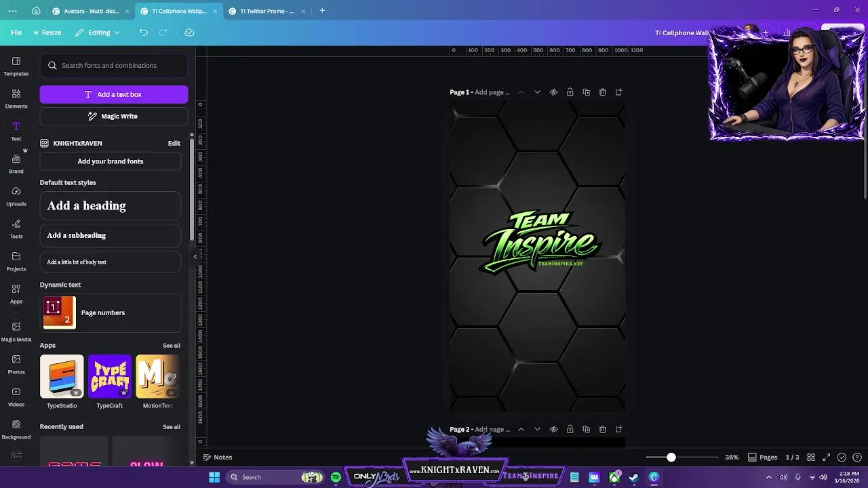See all Apps
The width and height of the screenshot is (868, 488).
click(172, 346)
